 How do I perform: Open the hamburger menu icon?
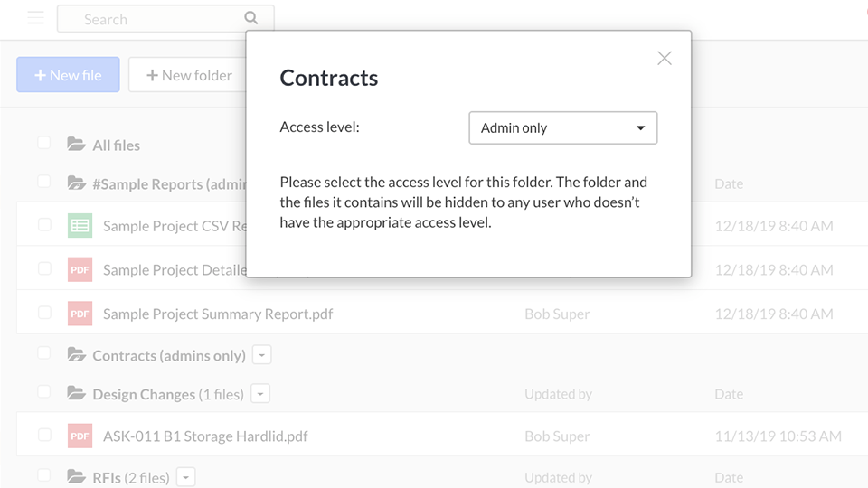[x=35, y=18]
